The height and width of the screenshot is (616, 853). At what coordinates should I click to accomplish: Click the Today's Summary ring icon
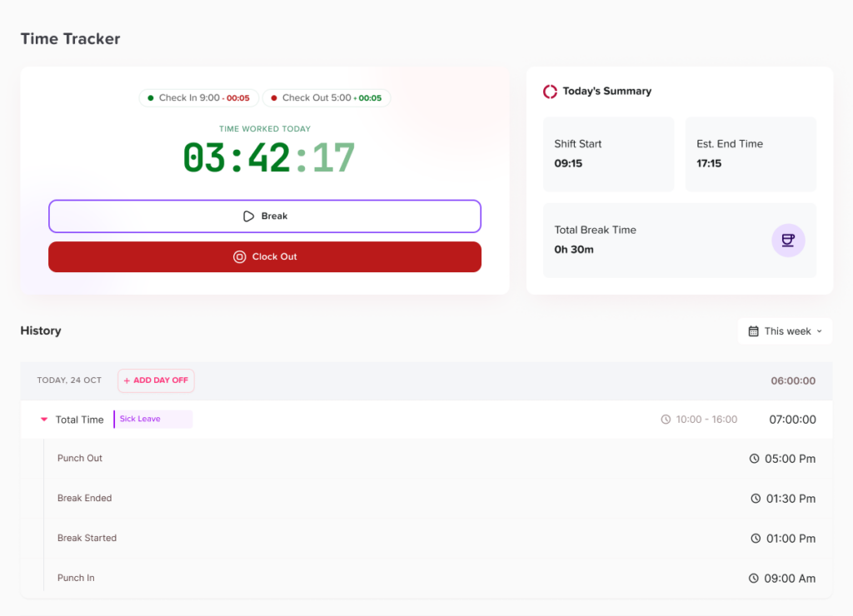(x=550, y=92)
